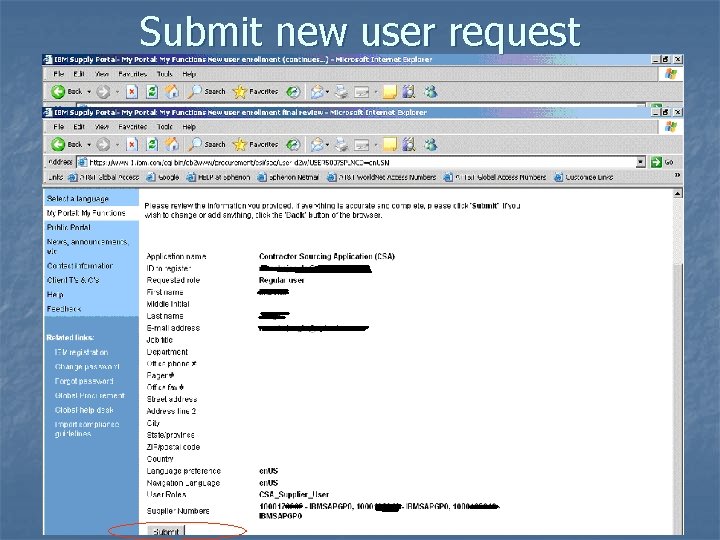Open Edit menu in front window
Screen dimensions: 720x540
[79, 127]
